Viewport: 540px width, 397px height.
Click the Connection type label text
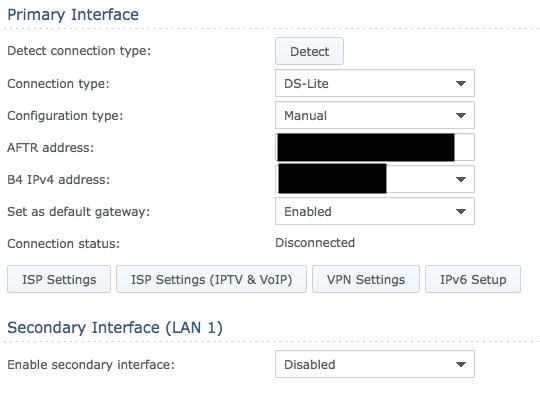click(58, 84)
